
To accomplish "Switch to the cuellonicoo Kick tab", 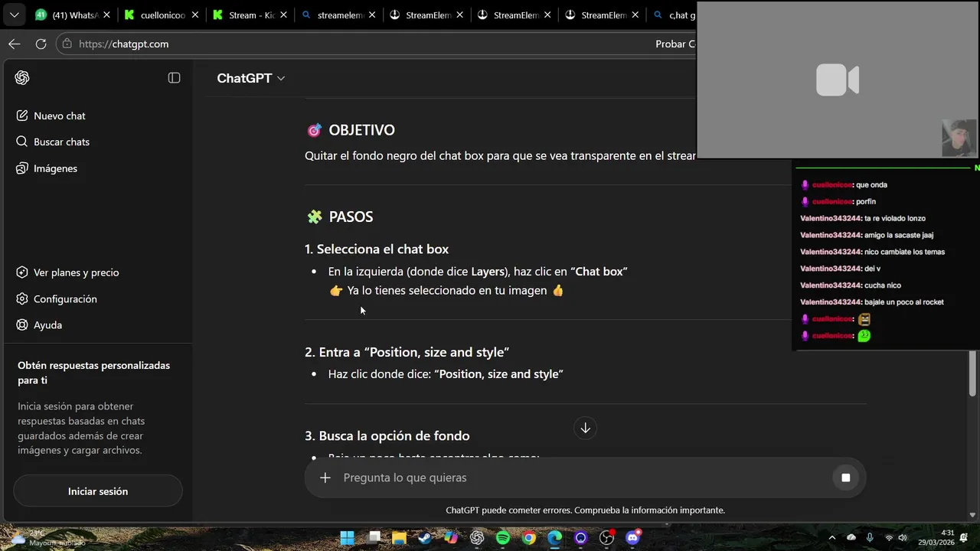I will pyautogui.click(x=161, y=15).
